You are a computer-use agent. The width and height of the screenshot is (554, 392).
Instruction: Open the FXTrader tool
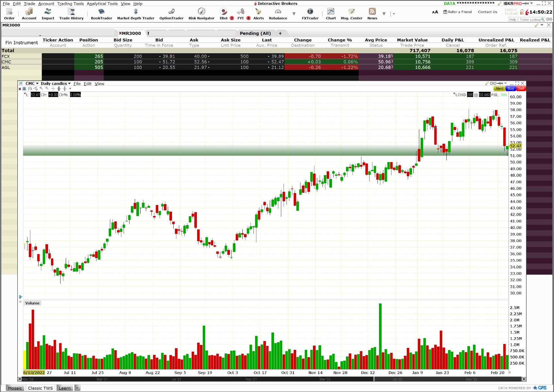[x=310, y=14]
